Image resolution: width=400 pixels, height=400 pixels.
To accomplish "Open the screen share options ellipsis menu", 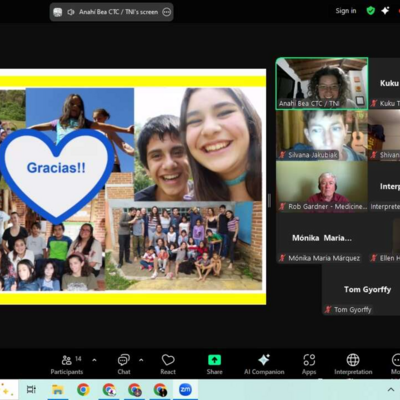I will click(x=166, y=12).
